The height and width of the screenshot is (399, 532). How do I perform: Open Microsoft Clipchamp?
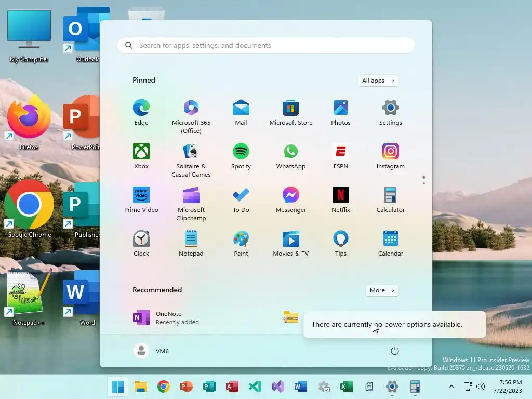pos(191,204)
